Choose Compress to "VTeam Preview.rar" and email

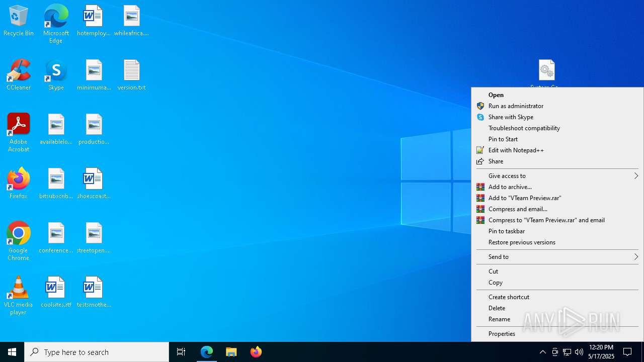pos(557,220)
